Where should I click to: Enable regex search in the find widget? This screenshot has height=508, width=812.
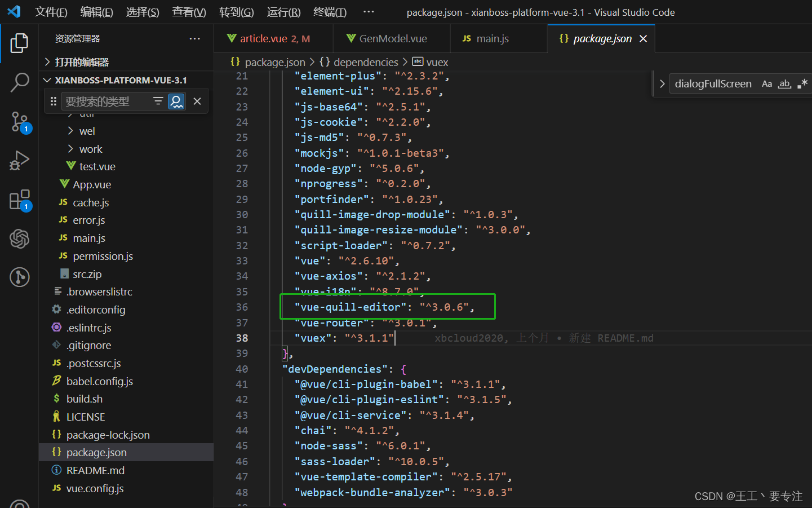point(801,83)
